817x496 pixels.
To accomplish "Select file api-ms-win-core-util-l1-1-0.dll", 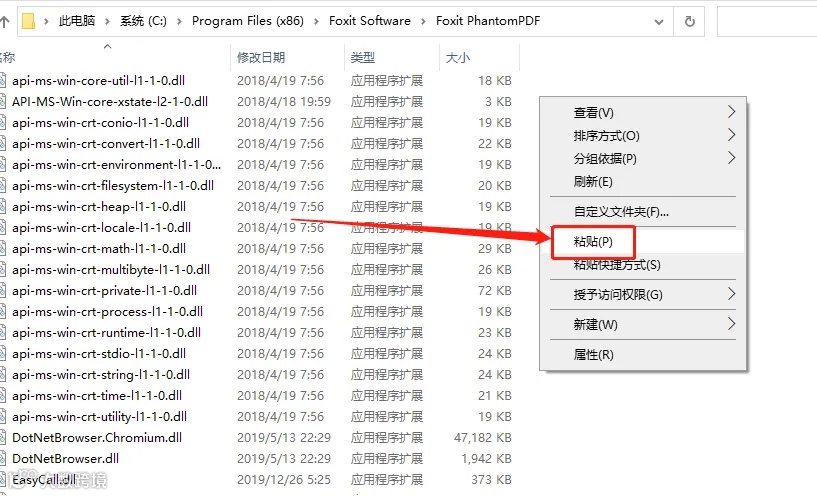I will point(98,81).
